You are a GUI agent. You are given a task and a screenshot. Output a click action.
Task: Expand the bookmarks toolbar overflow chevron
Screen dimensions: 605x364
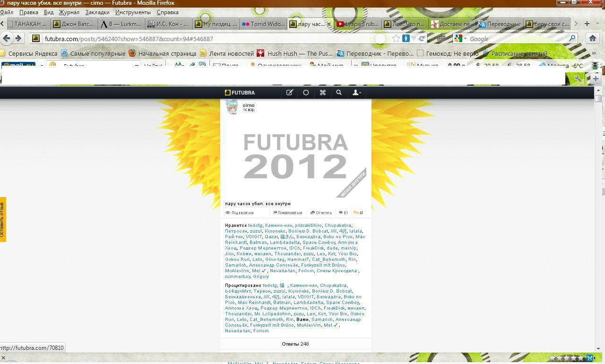(x=594, y=53)
